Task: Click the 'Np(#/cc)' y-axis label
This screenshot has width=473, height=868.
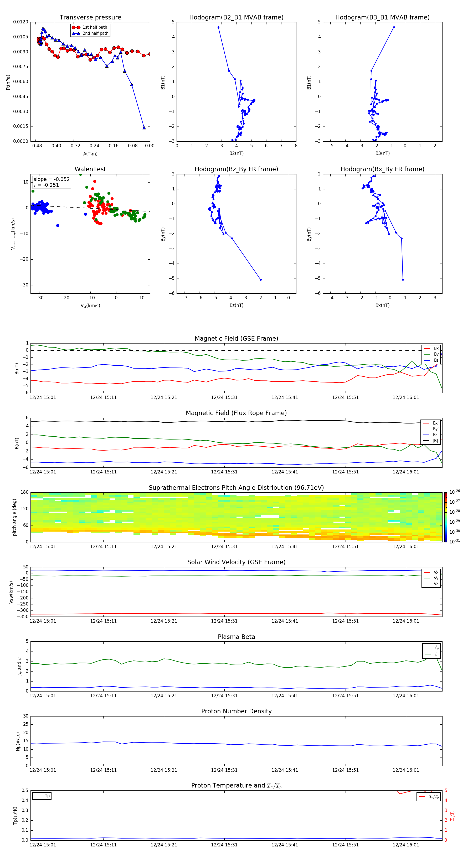Action: (18, 741)
